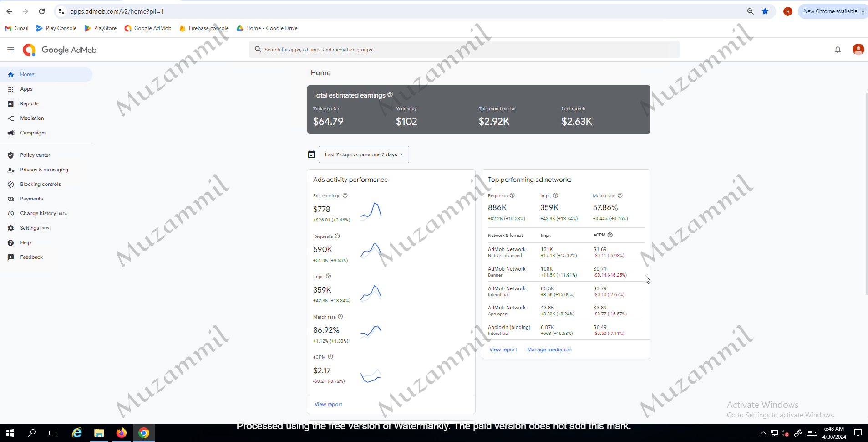This screenshot has height=442, width=868.
Task: Click the Est. earnings sparkline chart
Action: (371, 211)
